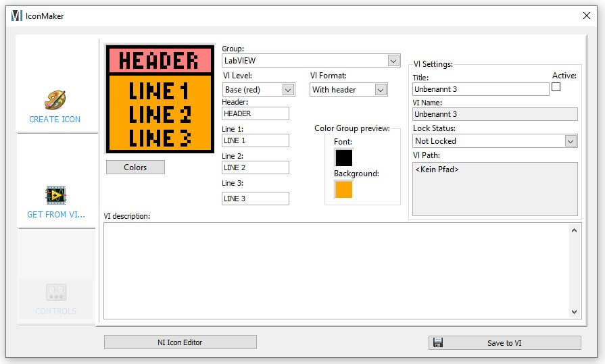This screenshot has width=605, height=364.
Task: Click the Header text field
Action: point(255,114)
